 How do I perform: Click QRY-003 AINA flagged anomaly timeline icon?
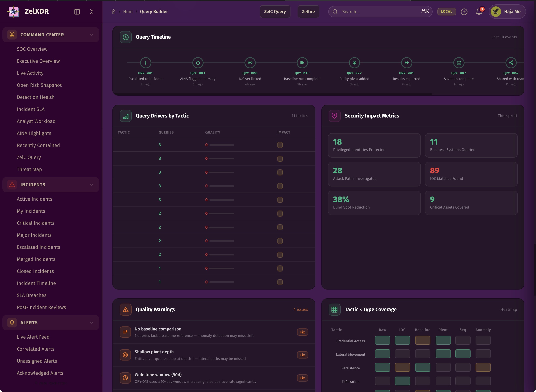coord(198,63)
